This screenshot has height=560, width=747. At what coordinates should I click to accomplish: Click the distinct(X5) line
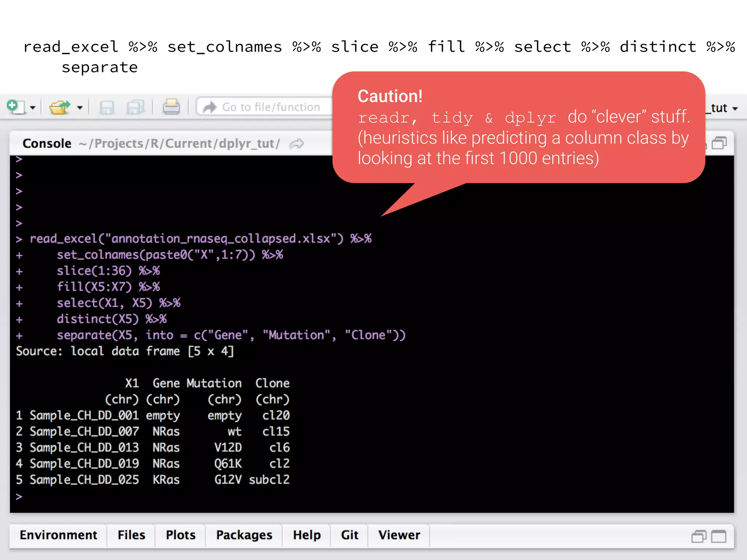pyautogui.click(x=112, y=319)
